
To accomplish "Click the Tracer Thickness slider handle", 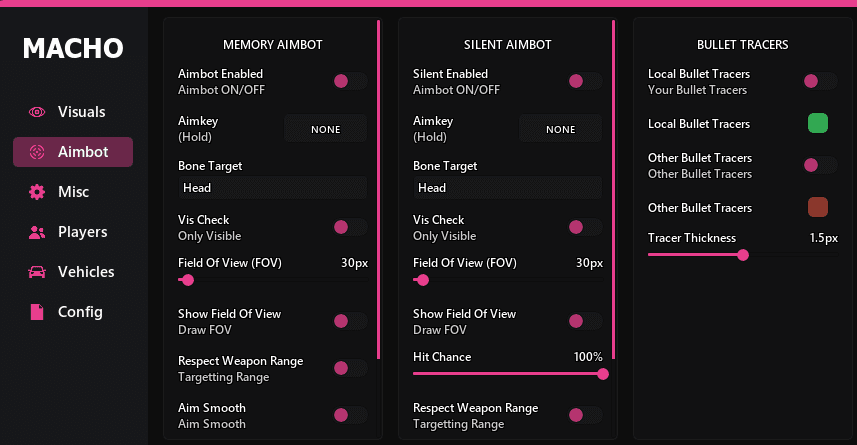I will click(x=743, y=255).
